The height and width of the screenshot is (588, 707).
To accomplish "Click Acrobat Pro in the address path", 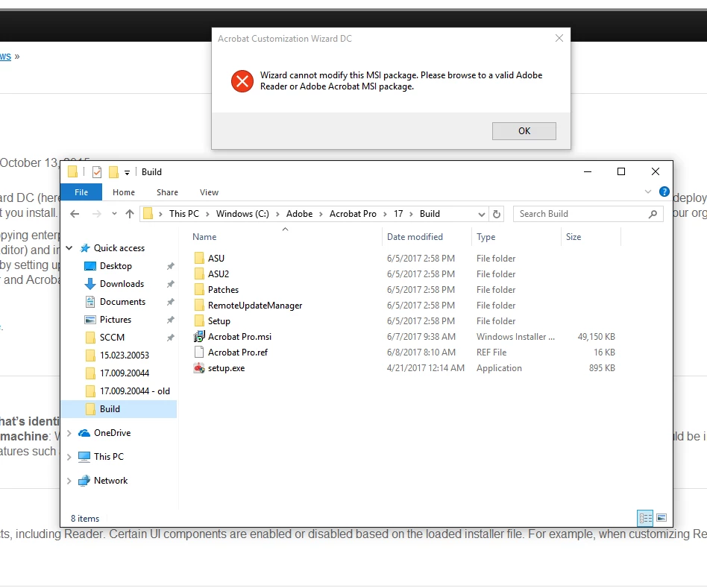I will click(353, 214).
